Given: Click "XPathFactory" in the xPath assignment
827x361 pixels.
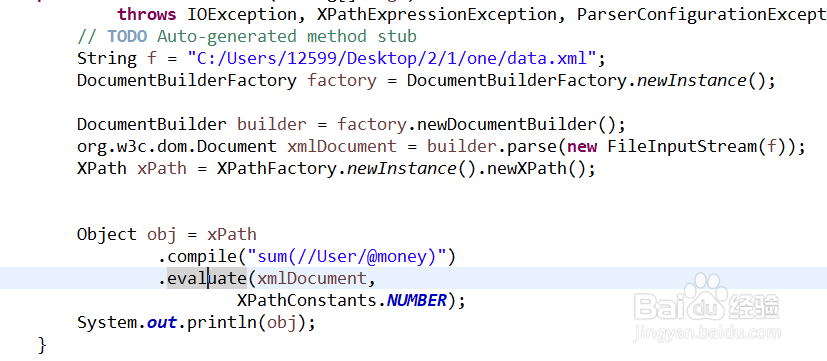Looking at the screenshot, I should (x=276, y=168).
